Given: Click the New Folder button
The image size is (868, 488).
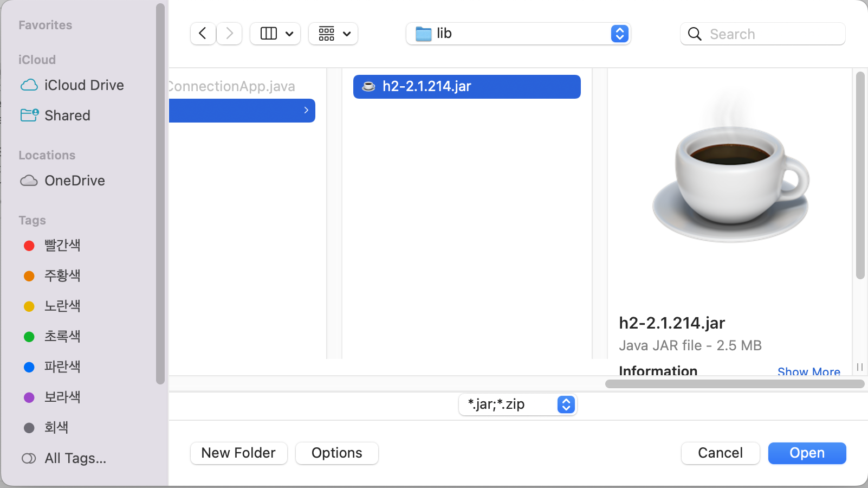Looking at the screenshot, I should 238,453.
